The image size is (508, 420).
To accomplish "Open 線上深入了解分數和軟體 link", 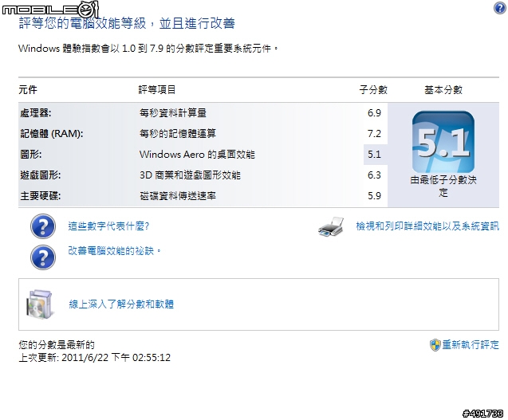I will tap(121, 304).
